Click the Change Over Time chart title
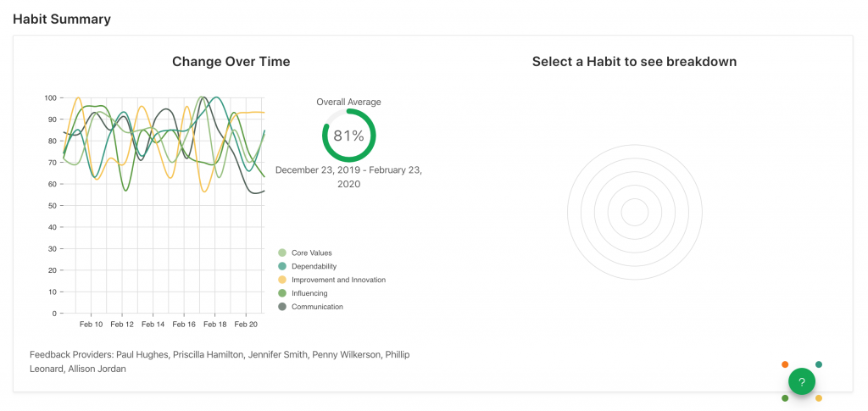This screenshot has height=411, width=868. pos(231,61)
